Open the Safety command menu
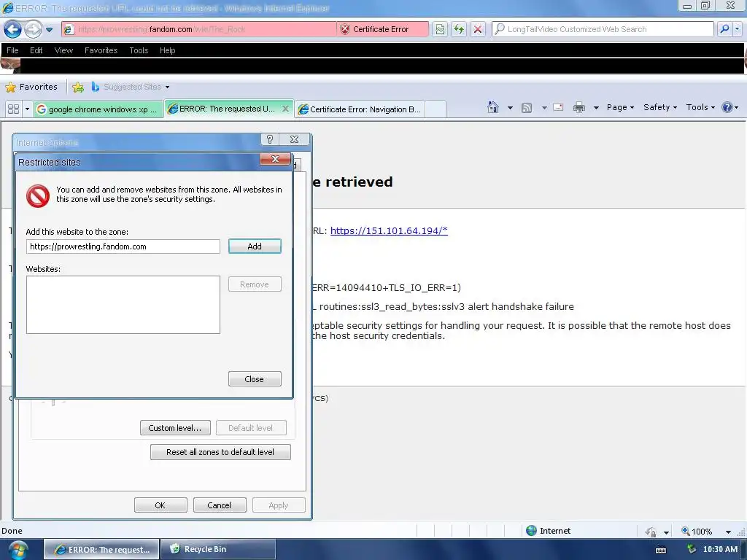The image size is (747, 560). (659, 107)
